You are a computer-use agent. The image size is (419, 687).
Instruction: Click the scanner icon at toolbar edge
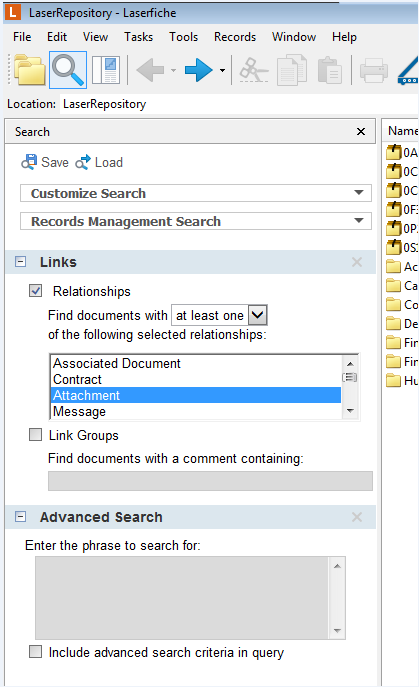click(408, 71)
